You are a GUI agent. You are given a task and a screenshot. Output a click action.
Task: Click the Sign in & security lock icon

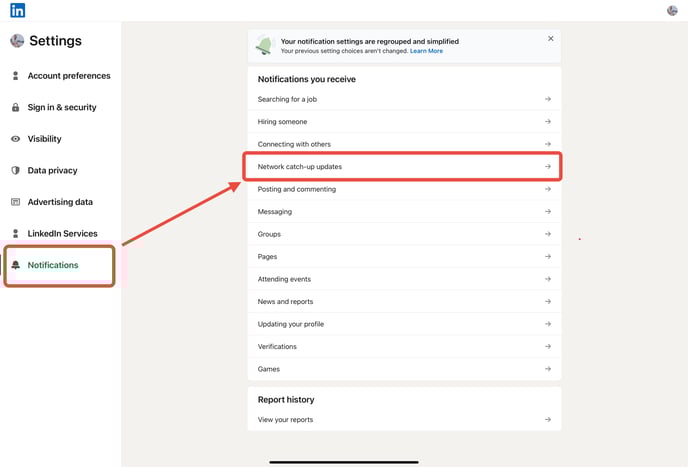15,107
